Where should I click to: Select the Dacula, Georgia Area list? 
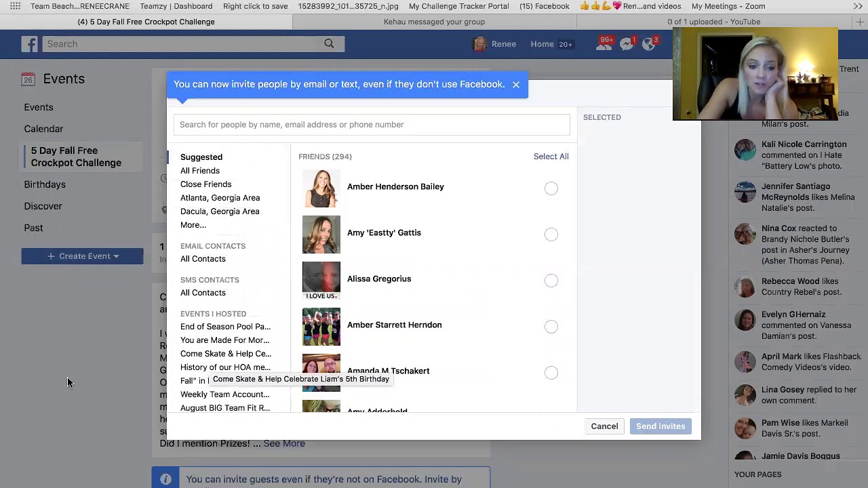pos(220,211)
